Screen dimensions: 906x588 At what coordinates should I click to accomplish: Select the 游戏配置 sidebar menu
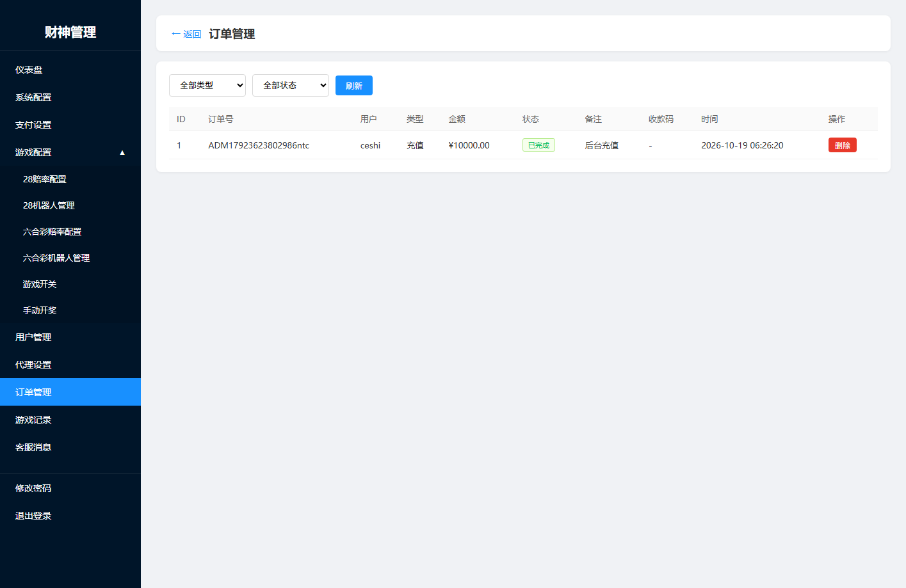70,152
